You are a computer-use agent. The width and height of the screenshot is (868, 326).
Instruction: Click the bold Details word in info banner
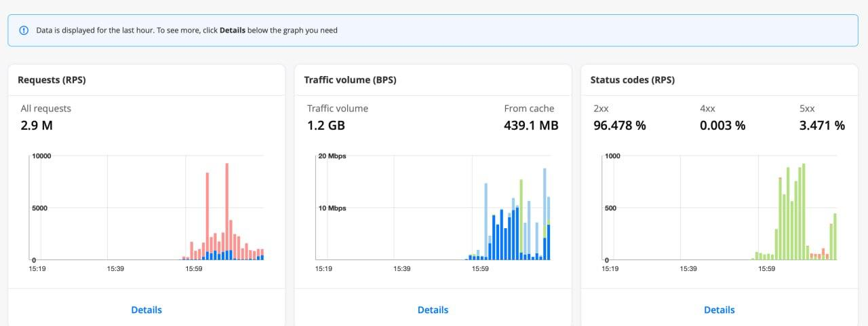pos(232,31)
